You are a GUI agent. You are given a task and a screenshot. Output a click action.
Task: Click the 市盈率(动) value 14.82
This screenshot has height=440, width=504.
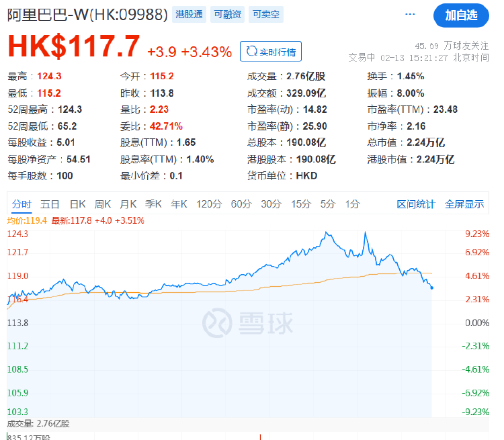(314, 109)
